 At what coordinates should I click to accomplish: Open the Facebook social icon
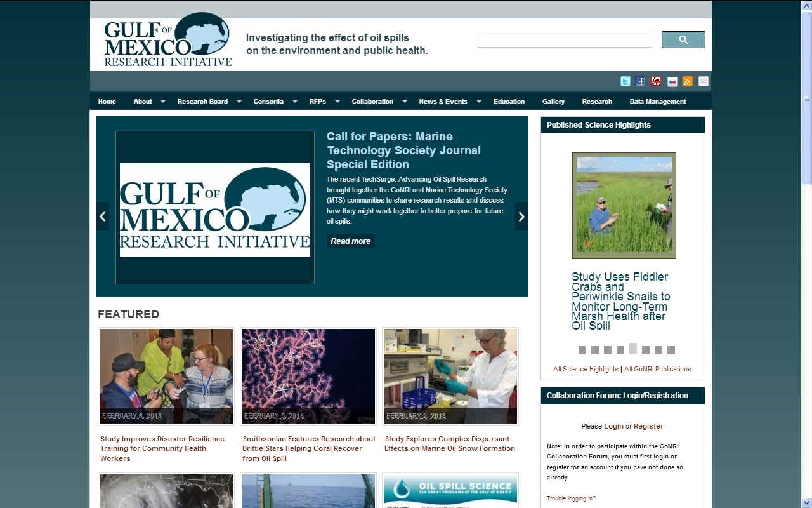click(640, 81)
